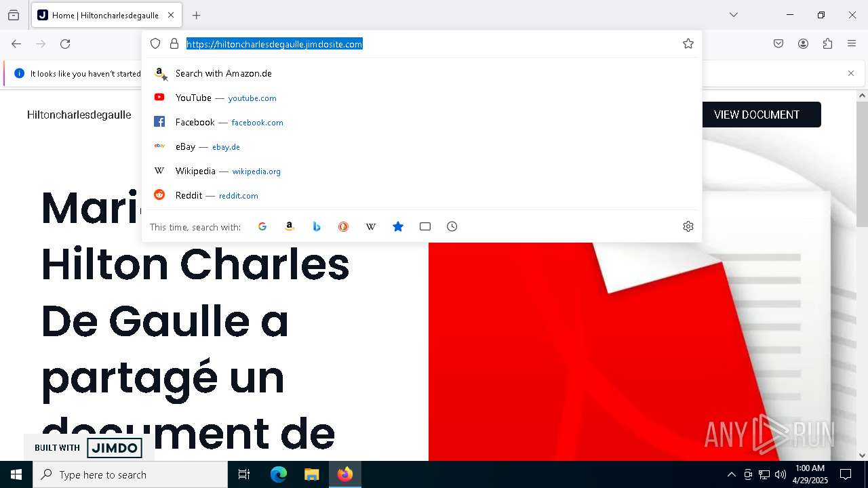Click the highlighted URL in address bar
Image resolution: width=868 pixels, height=488 pixels.
click(275, 44)
